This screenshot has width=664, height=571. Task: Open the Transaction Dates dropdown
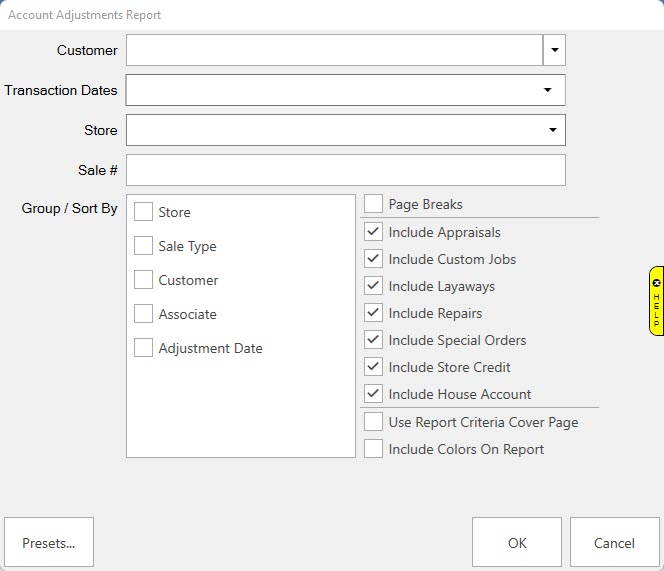point(547,90)
